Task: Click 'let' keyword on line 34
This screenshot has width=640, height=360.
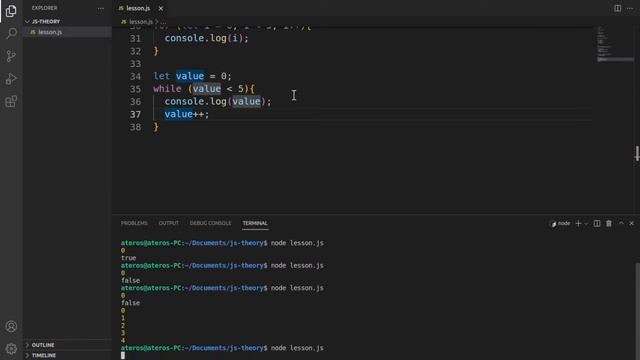Action: (162, 76)
